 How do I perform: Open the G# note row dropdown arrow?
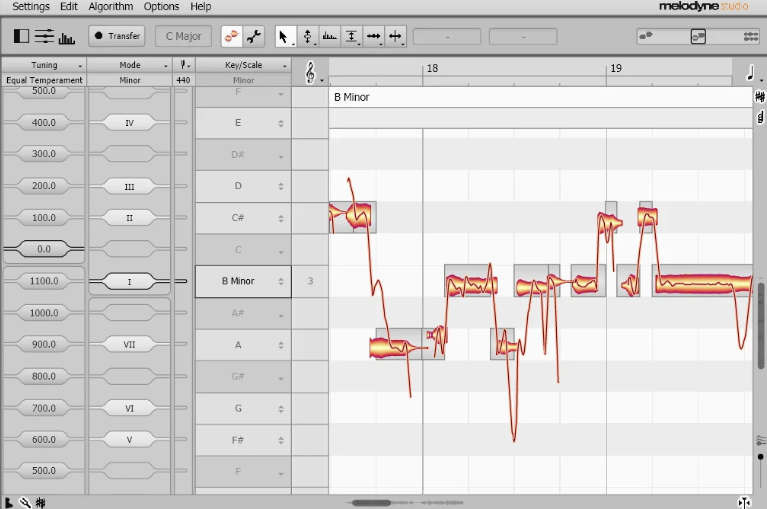281,378
